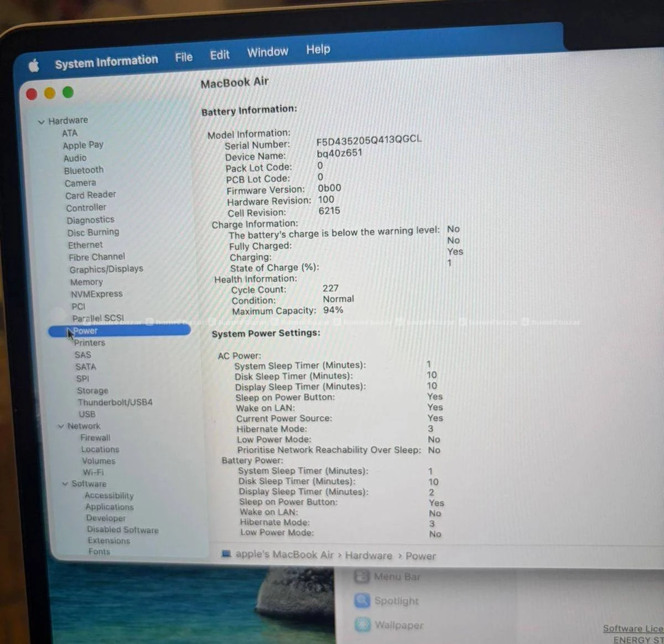Image resolution: width=664 pixels, height=644 pixels.
Task: Select NVMExpress in the sidebar
Action: (96, 294)
